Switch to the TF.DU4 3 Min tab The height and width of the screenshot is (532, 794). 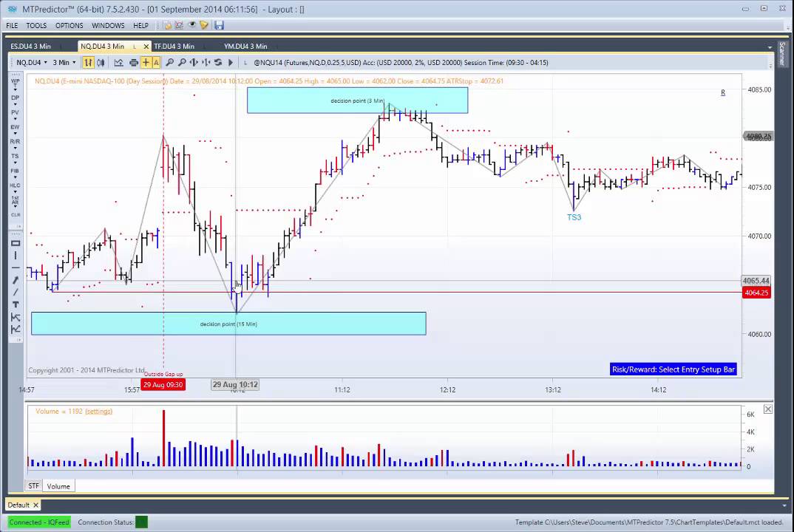[174, 46]
